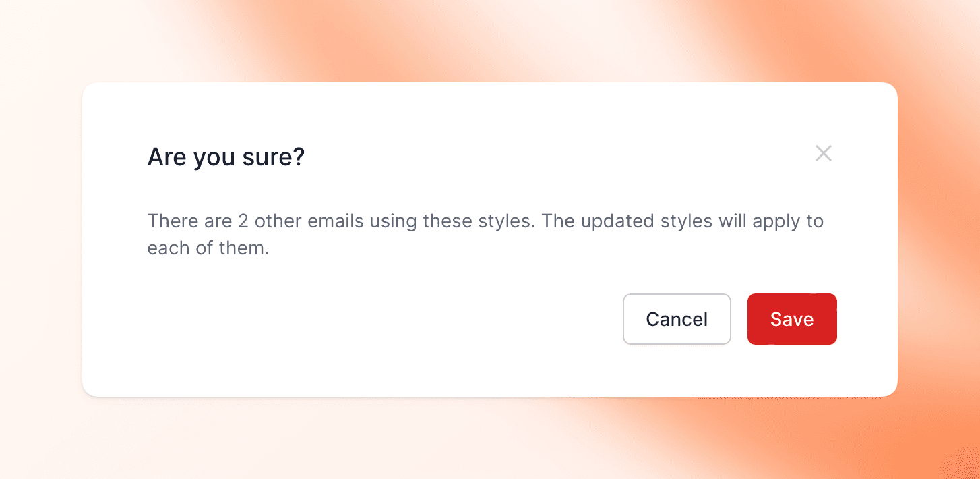Click the "Are you sure?" heading
Image resolution: width=980 pixels, height=479 pixels.
pos(226,157)
